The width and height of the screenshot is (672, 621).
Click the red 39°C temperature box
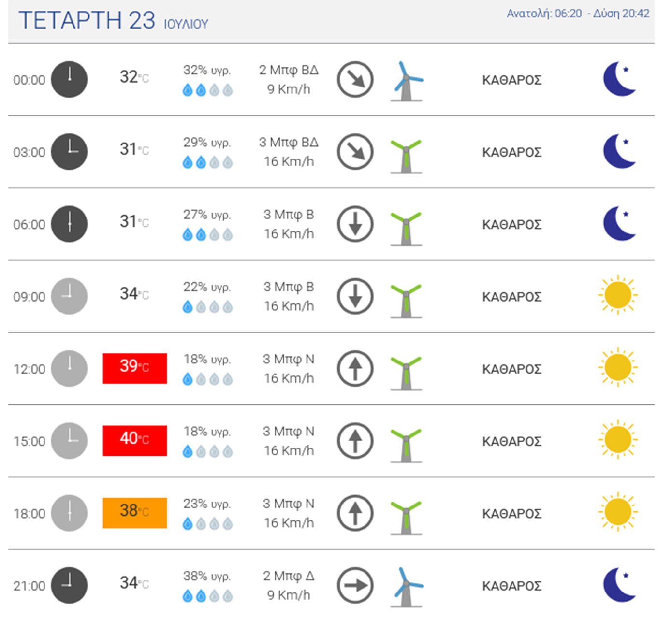135,368
